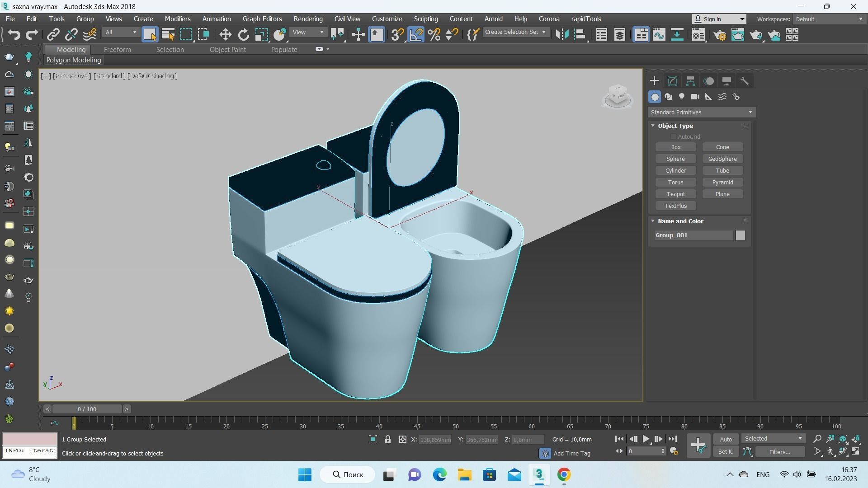Image resolution: width=868 pixels, height=488 pixels.
Task: Click the Teapot primitive button
Action: [x=675, y=194]
